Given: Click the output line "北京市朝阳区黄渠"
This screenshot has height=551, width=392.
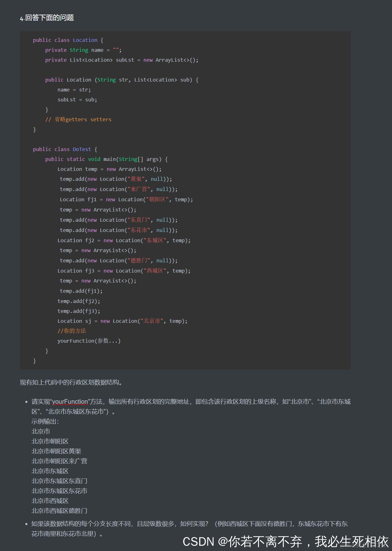Looking at the screenshot, I should [56, 451].
